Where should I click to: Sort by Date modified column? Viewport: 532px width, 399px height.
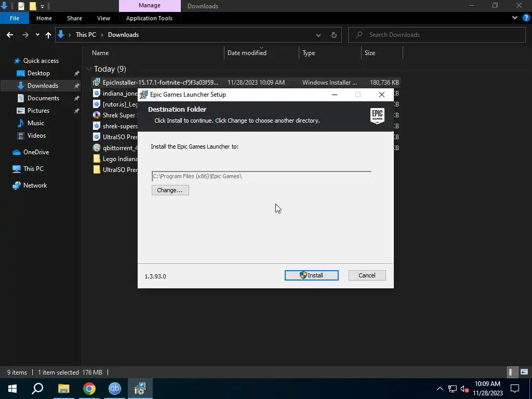point(247,53)
